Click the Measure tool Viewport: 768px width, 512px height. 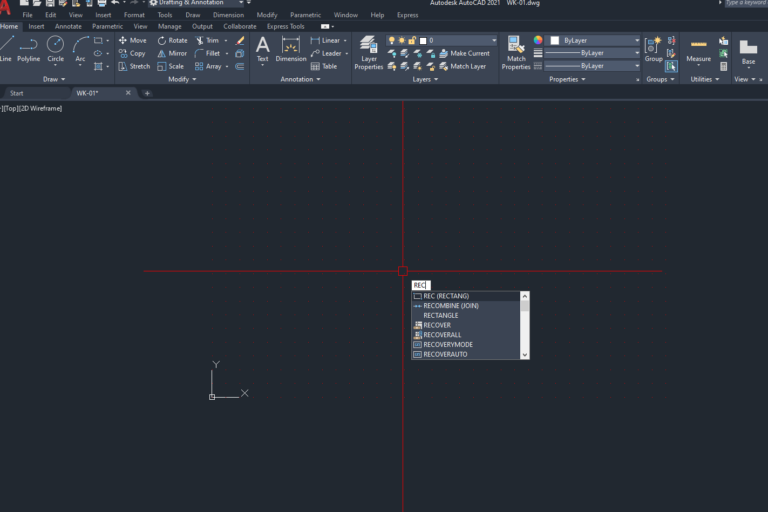[698, 49]
